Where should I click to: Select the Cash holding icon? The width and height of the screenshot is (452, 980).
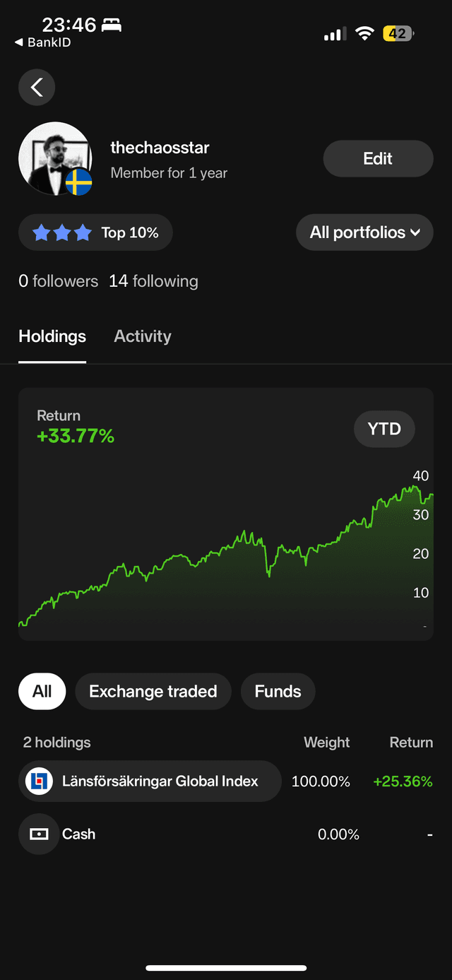pos(39,834)
